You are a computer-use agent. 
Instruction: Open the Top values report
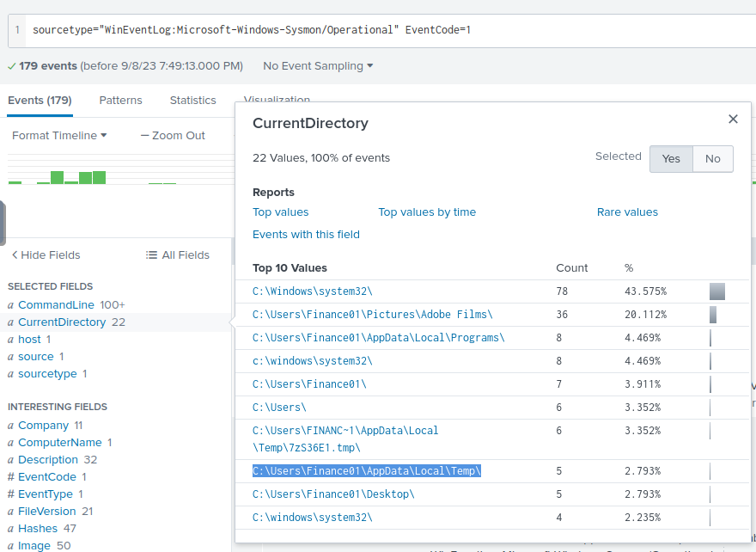point(280,212)
